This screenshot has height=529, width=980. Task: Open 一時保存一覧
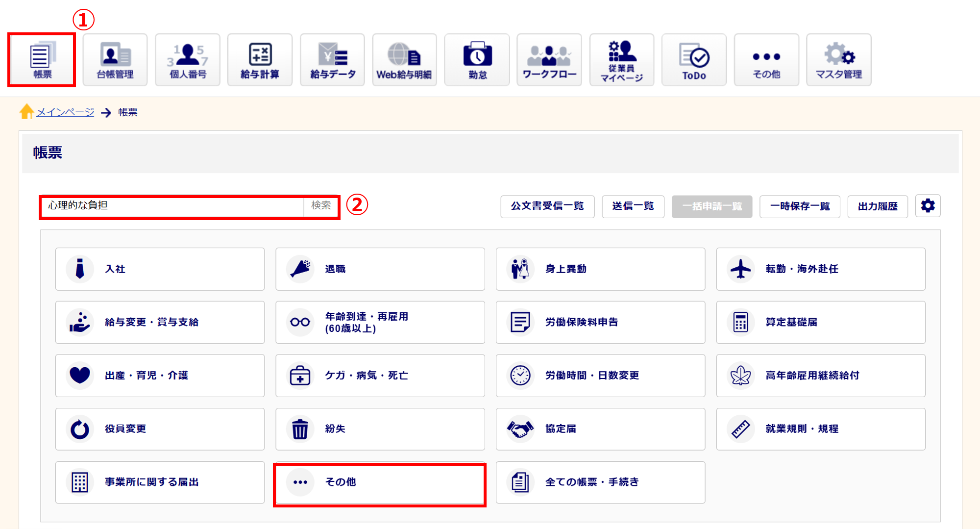(800, 206)
